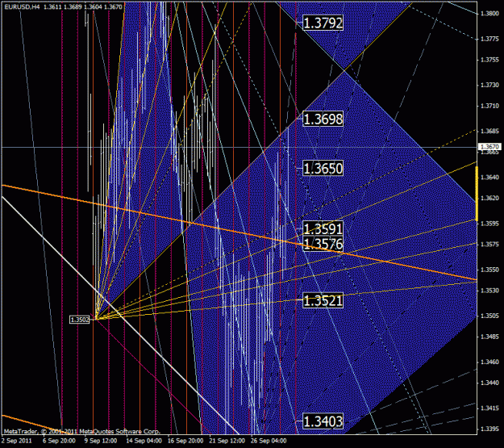The height and width of the screenshot is (448, 504).
Task: Click the 1.3620 value on price axis
Action: pyautogui.click(x=489, y=198)
